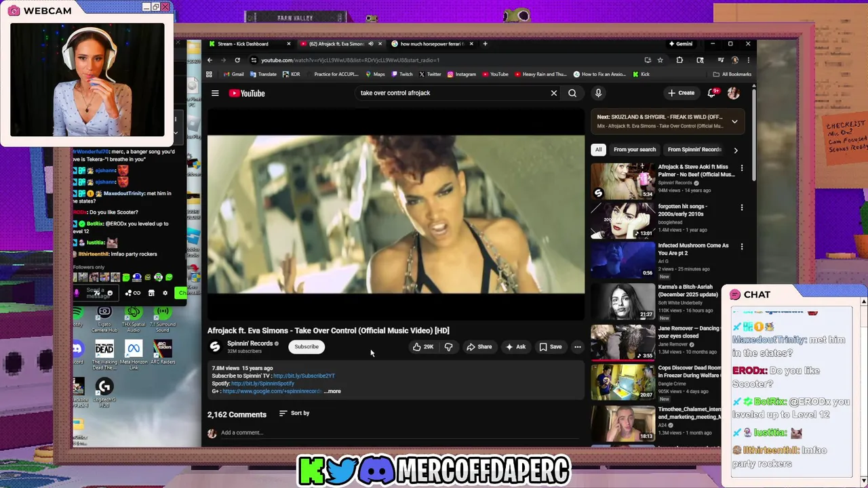Bookmark this page with star icon
868x488 pixels.
point(660,60)
